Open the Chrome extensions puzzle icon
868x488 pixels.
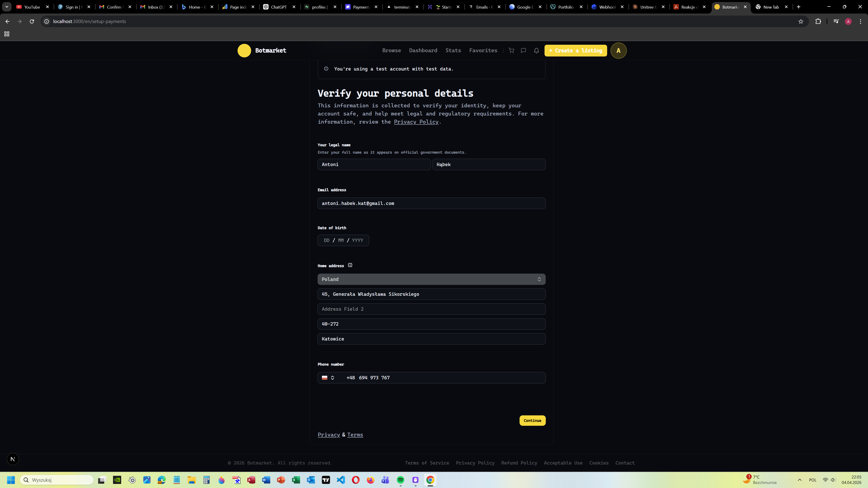click(818, 21)
